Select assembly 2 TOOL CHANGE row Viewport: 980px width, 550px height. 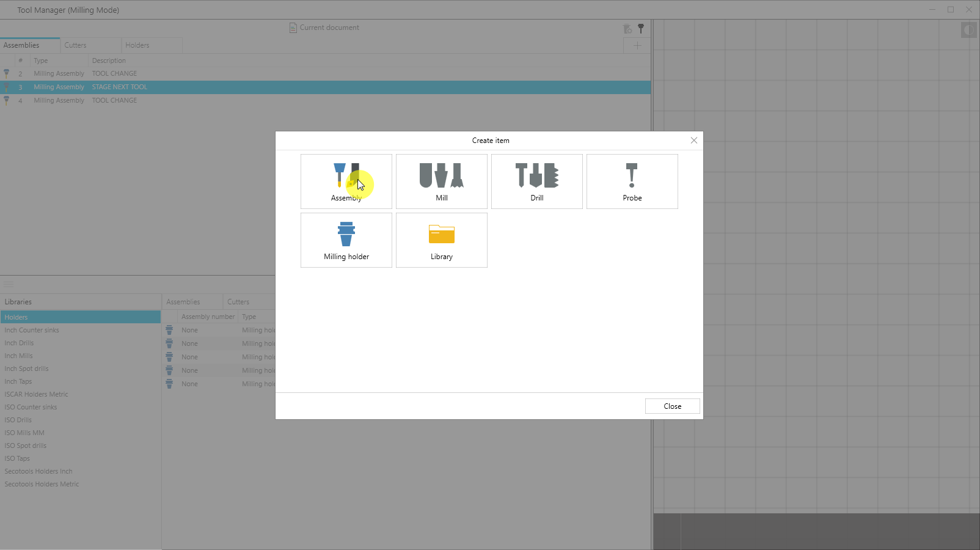114,73
